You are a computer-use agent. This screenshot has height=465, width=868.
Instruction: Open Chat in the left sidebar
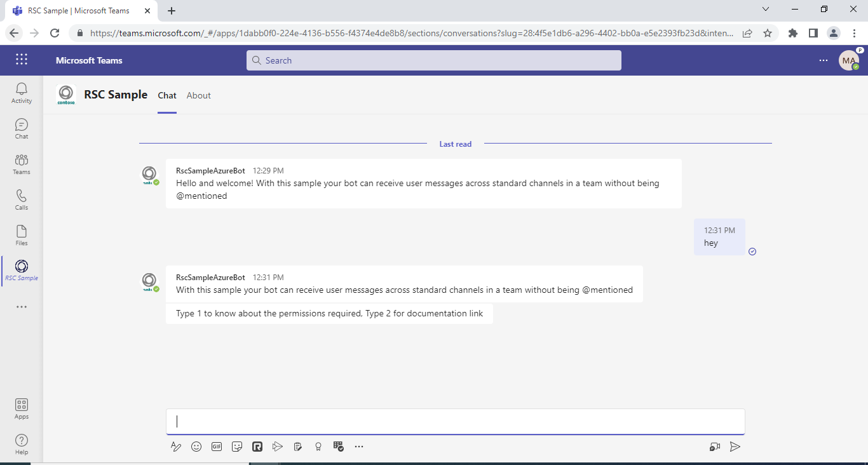click(22, 128)
